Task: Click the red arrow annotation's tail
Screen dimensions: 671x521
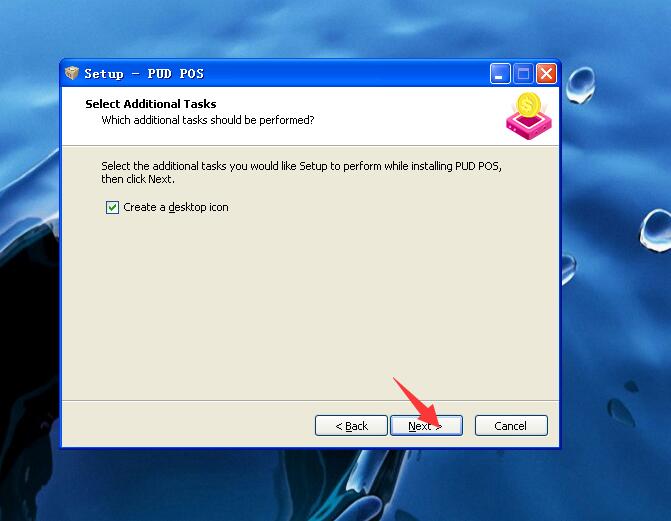Action: pos(396,381)
